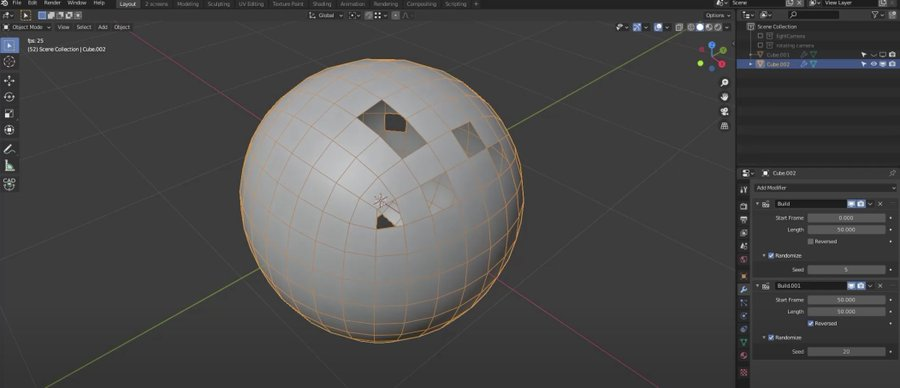Image resolution: width=900 pixels, height=388 pixels.
Task: Click the CAD tool icon
Action: point(9,184)
